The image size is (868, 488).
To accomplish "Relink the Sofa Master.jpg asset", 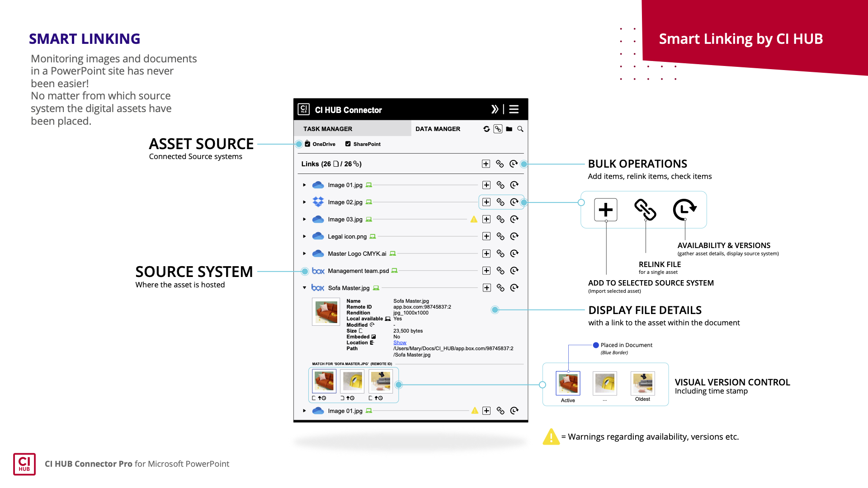I will coord(500,288).
